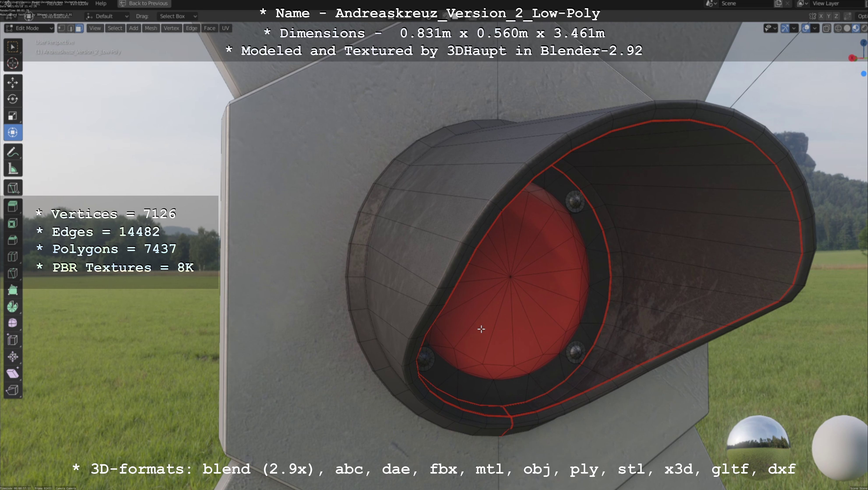Switch to material preview shading
This screenshot has width=868, height=490.
coord(856,28)
